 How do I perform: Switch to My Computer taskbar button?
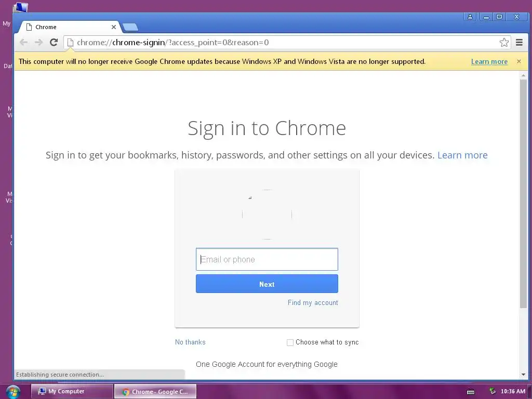click(x=72, y=391)
